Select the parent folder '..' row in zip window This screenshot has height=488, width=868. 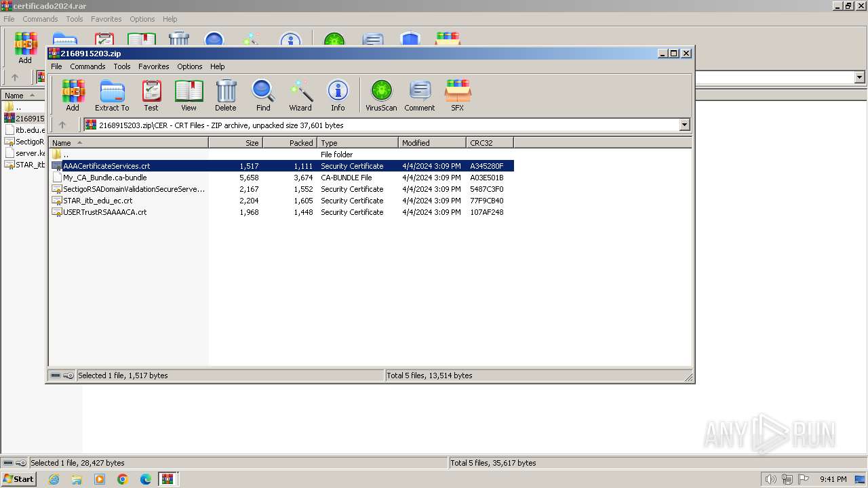(281, 155)
